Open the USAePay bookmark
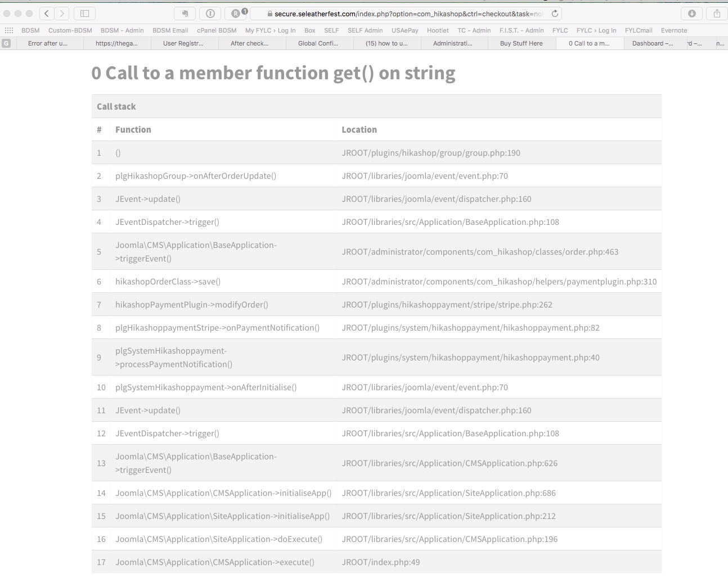This screenshot has height=587, width=728. (405, 30)
